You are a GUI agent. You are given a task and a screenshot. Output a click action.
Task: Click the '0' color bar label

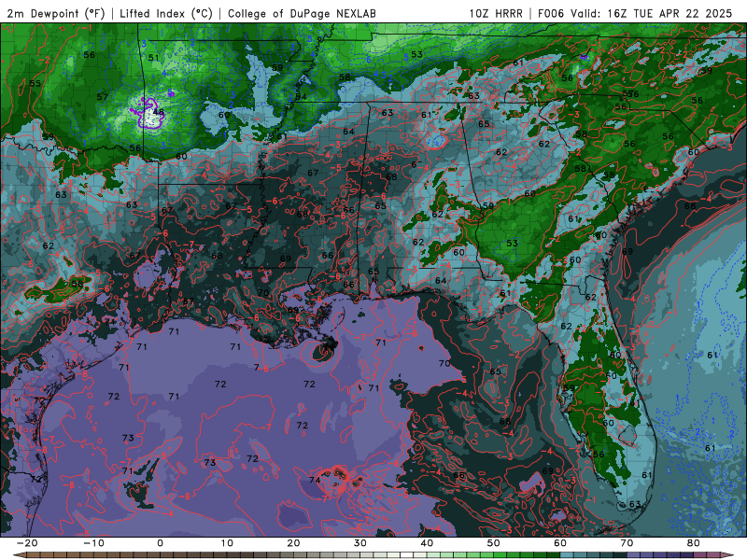[160, 543]
